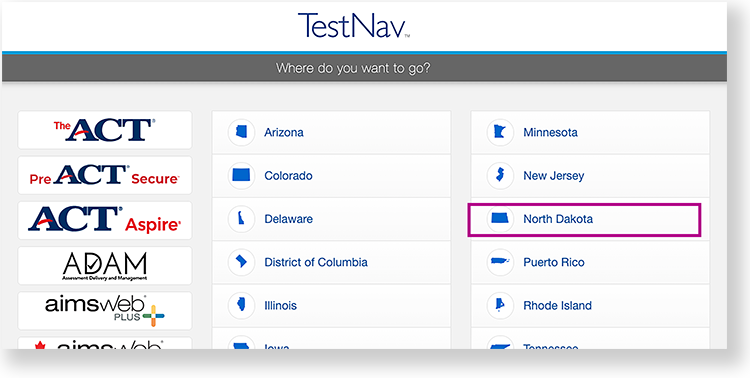Go to the Minnesota link
This screenshot has width=750, height=378.
[x=550, y=133]
